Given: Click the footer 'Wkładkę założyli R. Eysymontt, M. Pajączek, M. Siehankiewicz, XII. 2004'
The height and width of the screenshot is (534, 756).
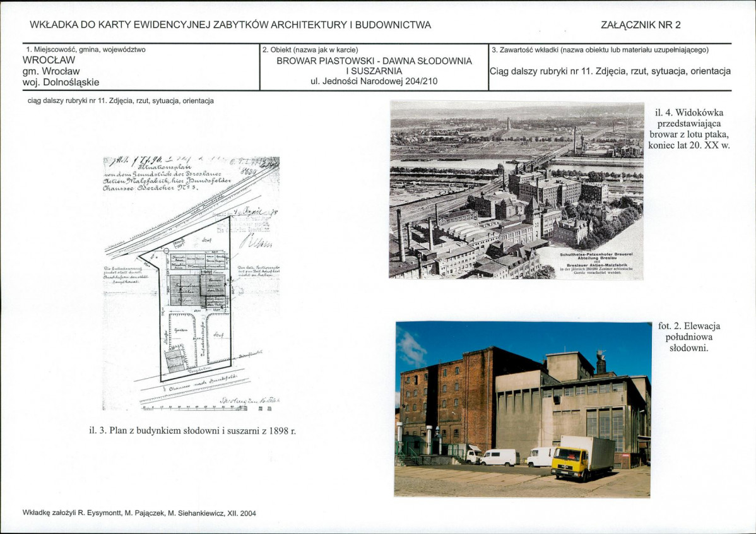Looking at the screenshot, I should (139, 513).
